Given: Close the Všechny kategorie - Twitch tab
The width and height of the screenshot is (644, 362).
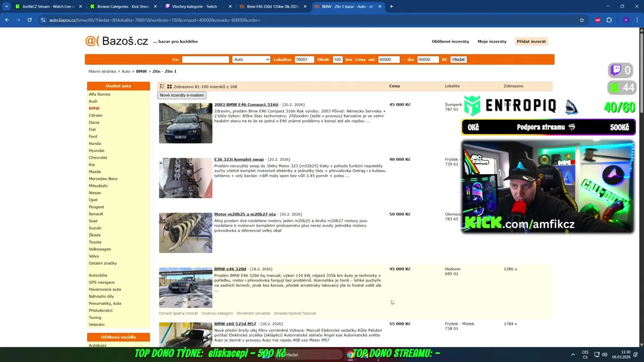Looking at the screenshot, I should [230, 7].
